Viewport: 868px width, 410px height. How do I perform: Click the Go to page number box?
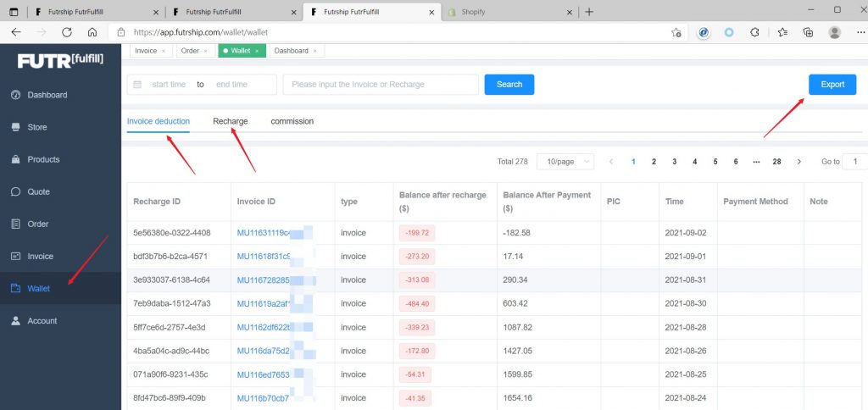point(855,162)
